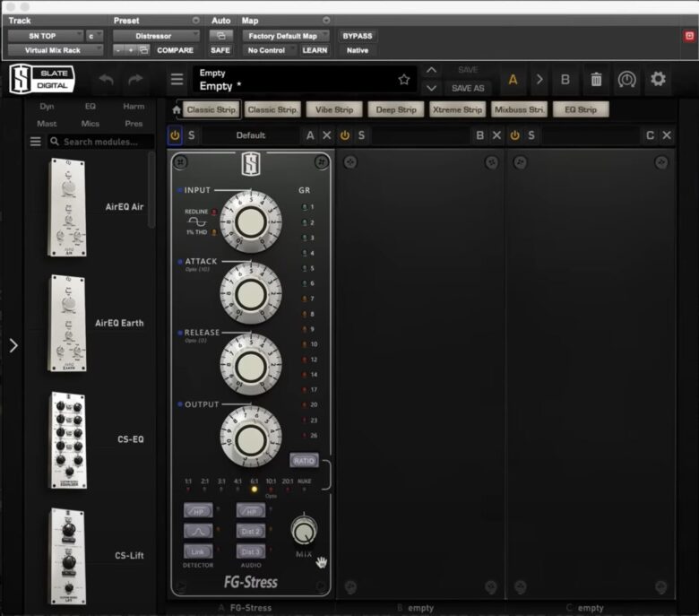The width and height of the screenshot is (699, 616).
Task: Open the SN TOP track selector
Action: pyautogui.click(x=46, y=36)
